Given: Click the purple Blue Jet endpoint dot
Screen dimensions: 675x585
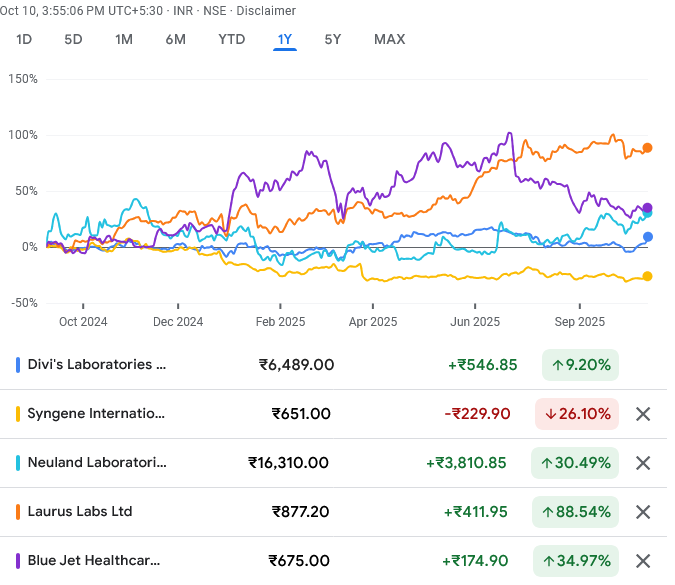Looking at the screenshot, I should pos(648,208).
